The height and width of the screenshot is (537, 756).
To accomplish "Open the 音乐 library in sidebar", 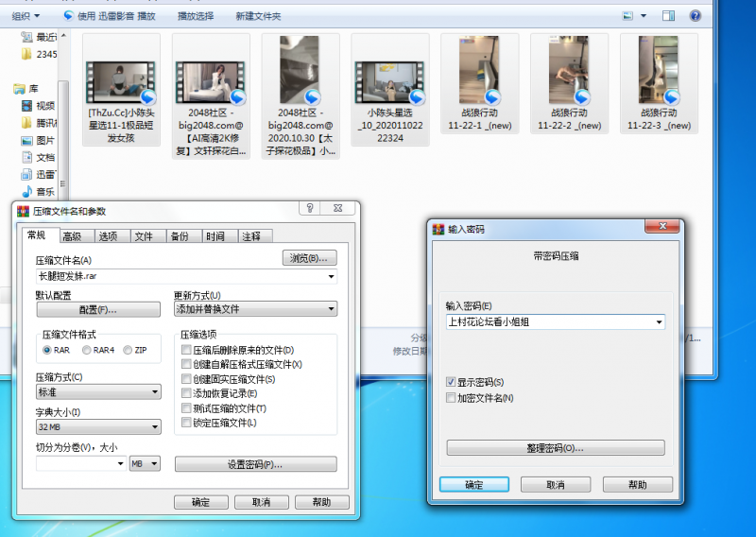I will [39, 192].
